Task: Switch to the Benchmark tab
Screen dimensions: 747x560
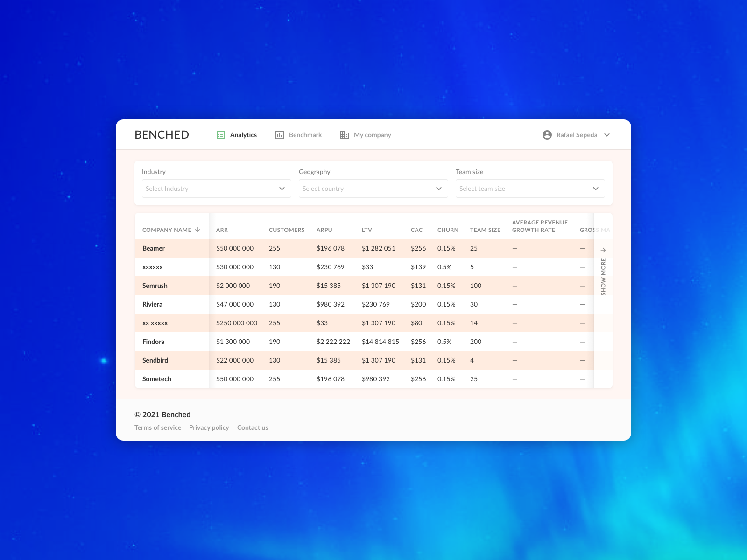Action: pyautogui.click(x=304, y=135)
